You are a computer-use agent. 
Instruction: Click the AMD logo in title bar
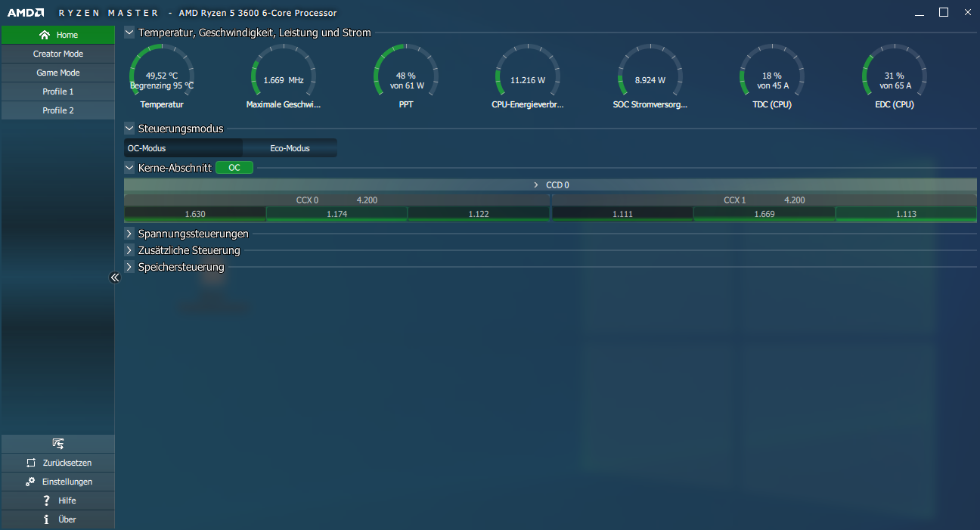(26, 13)
